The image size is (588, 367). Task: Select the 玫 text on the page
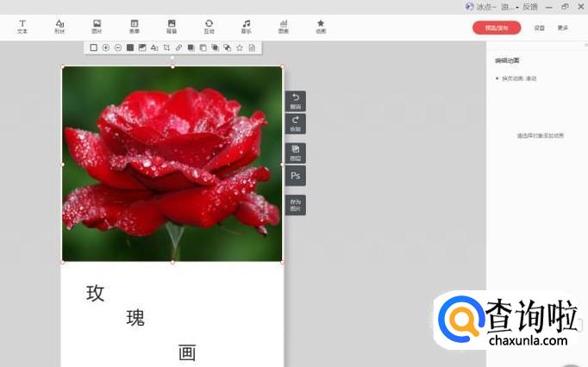coord(95,293)
